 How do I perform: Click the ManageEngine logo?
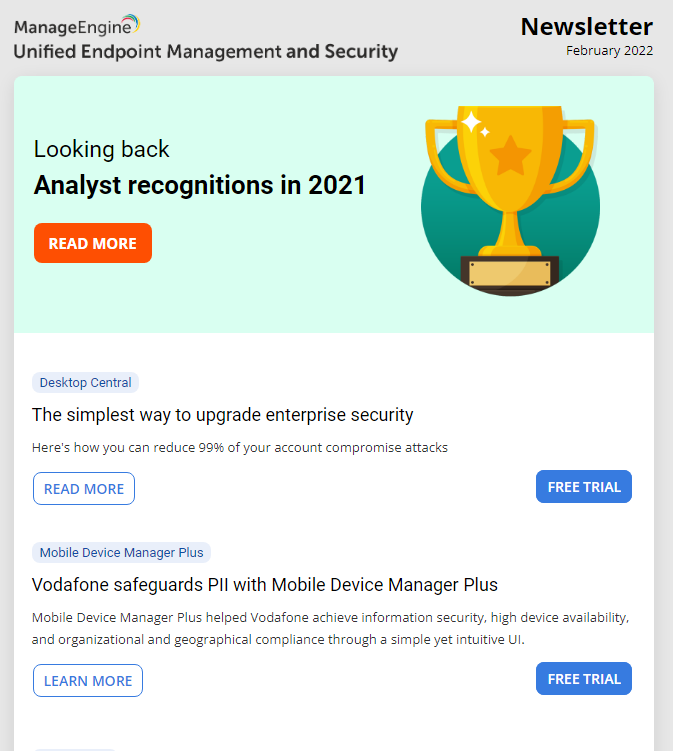point(77,25)
